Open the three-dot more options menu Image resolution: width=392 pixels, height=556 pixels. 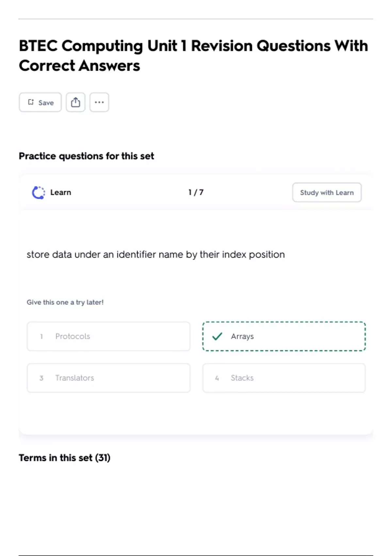(x=99, y=102)
